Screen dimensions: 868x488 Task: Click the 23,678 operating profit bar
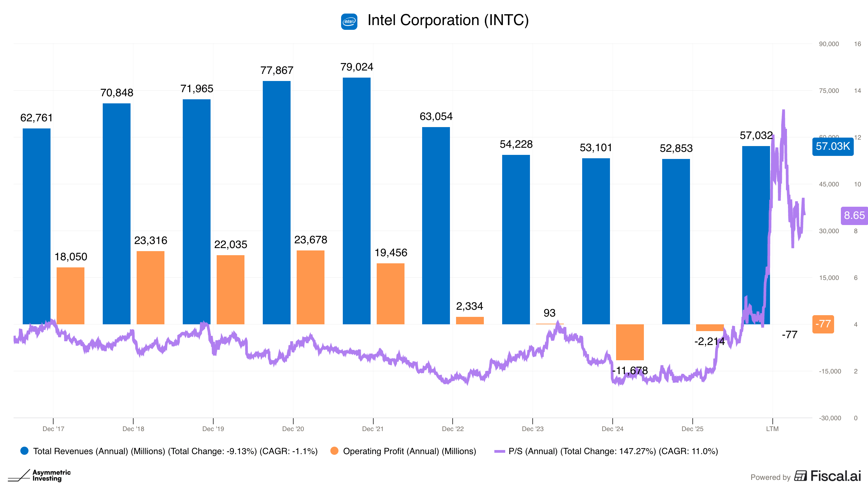coord(310,287)
